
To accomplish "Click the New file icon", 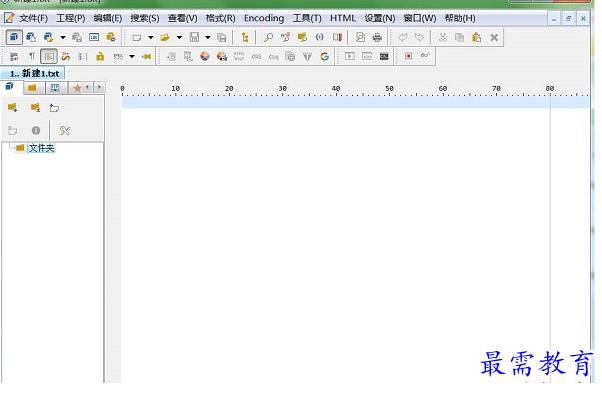I will pos(137,38).
